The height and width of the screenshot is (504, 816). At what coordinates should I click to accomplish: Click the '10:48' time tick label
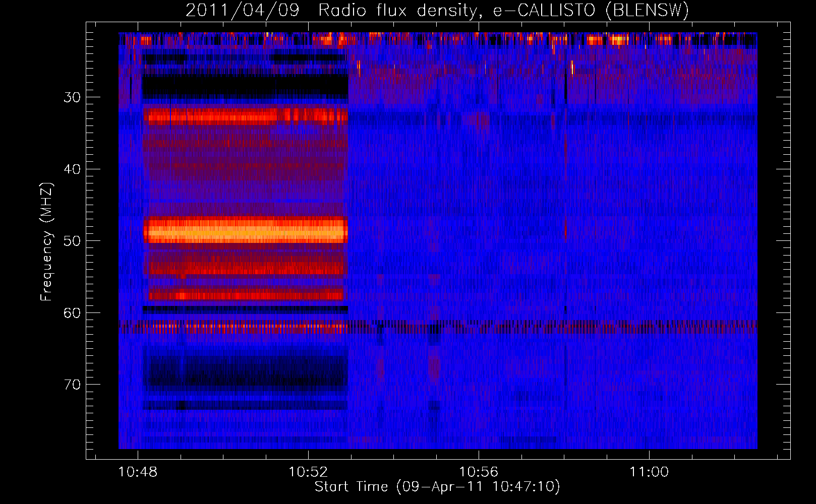coord(138,472)
